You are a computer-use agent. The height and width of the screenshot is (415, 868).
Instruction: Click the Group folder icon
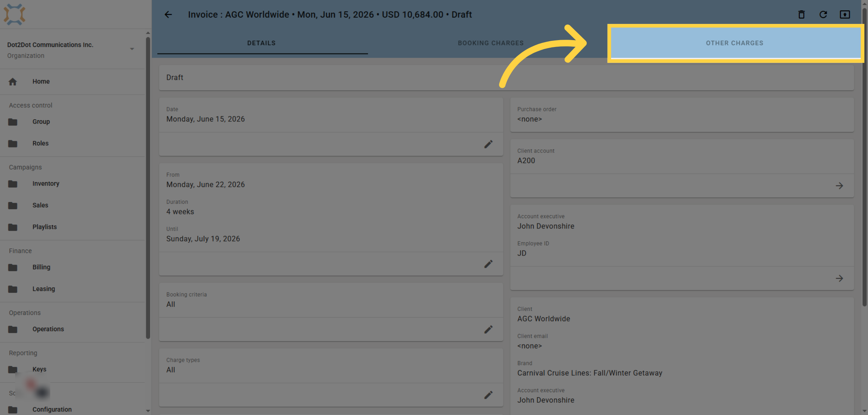pyautogui.click(x=13, y=122)
